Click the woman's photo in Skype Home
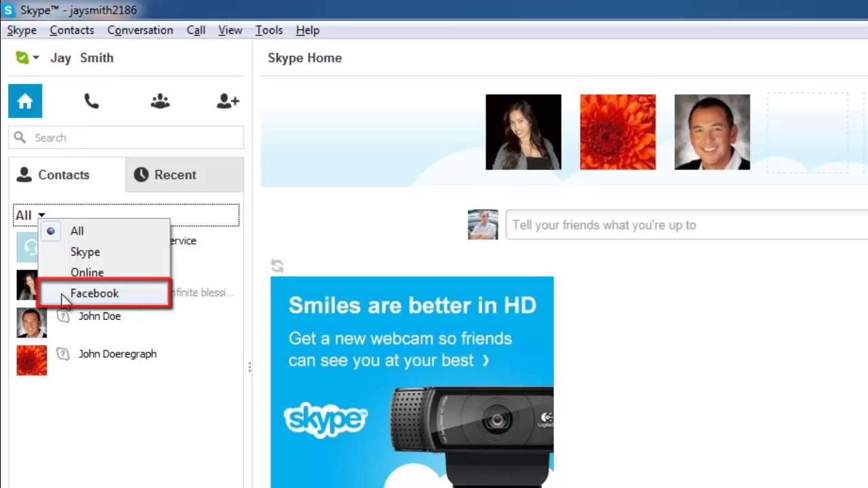Screen dimensions: 868x488 [x=524, y=132]
